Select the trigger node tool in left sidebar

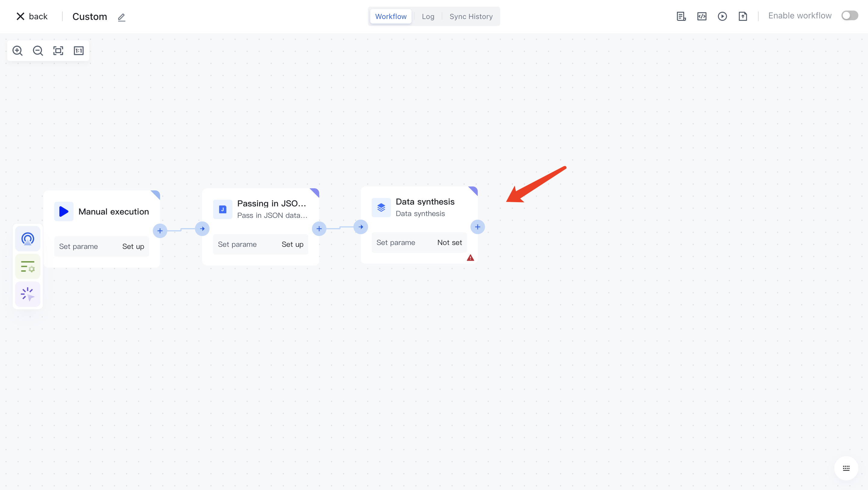(28, 239)
